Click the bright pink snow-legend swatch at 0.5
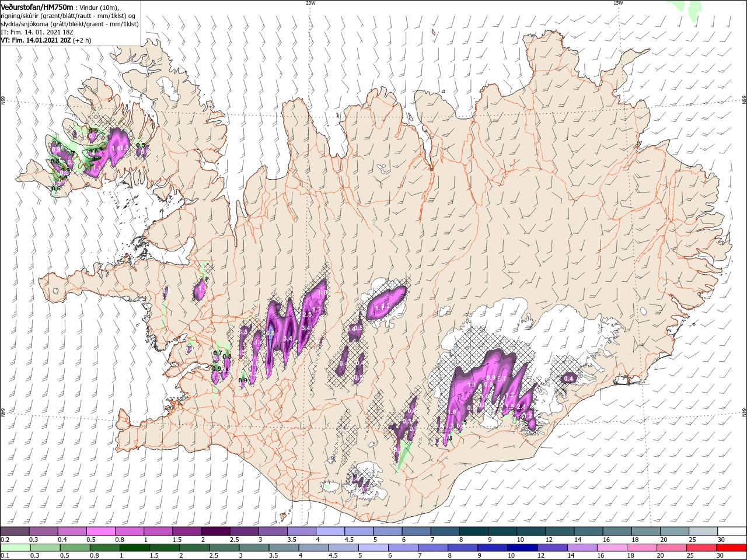This screenshot has height=560, width=747. (100, 531)
